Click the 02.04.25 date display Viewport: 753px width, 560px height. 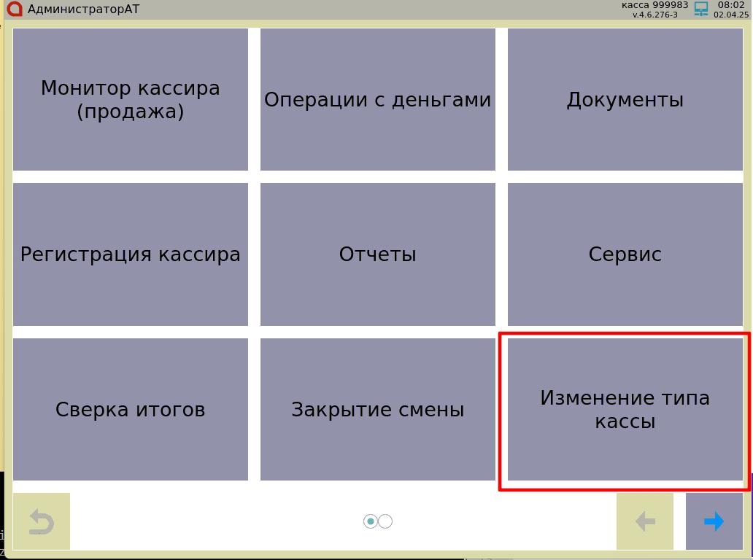(731, 15)
